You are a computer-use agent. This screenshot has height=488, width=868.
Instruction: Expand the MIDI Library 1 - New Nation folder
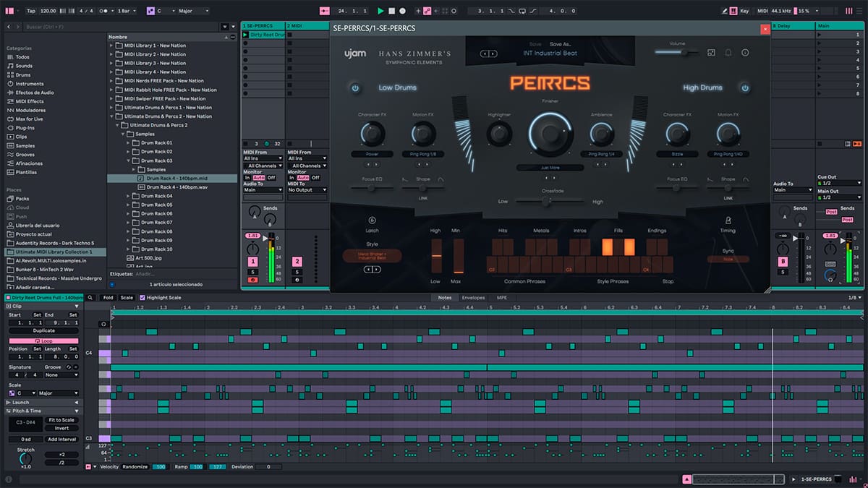point(112,45)
